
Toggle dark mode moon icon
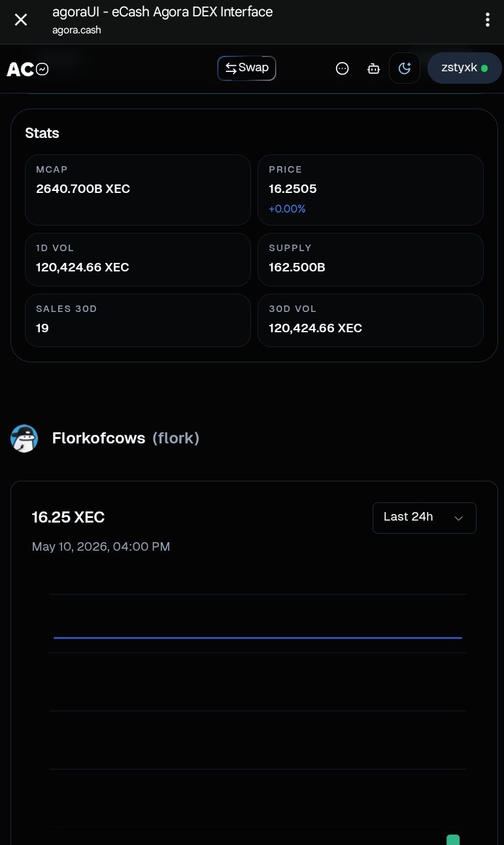404,68
